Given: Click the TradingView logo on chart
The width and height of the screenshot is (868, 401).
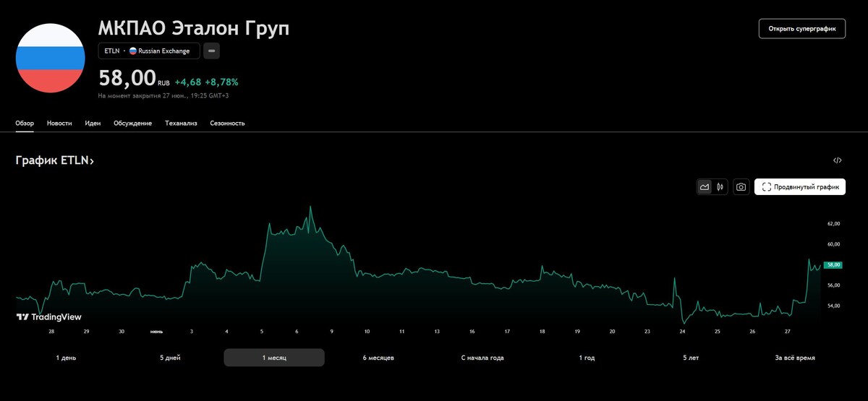Looking at the screenshot, I should point(49,316).
